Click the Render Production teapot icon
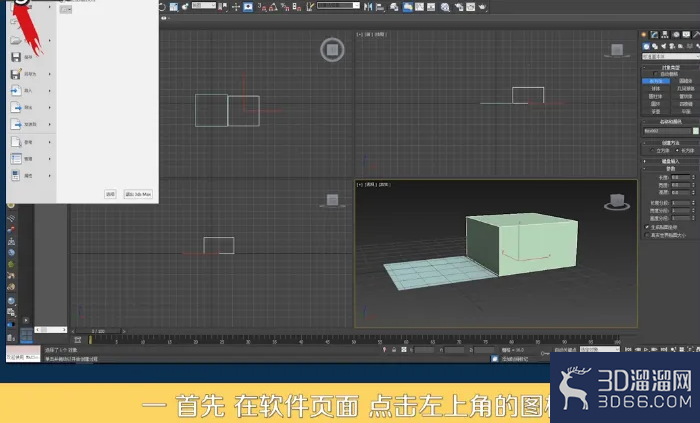This screenshot has width=700, height=423. [482, 7]
